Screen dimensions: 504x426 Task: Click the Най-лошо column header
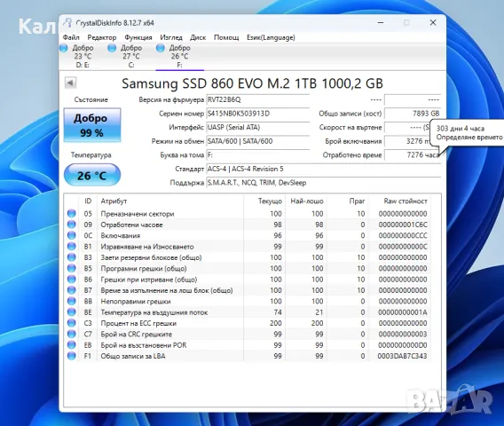306,201
